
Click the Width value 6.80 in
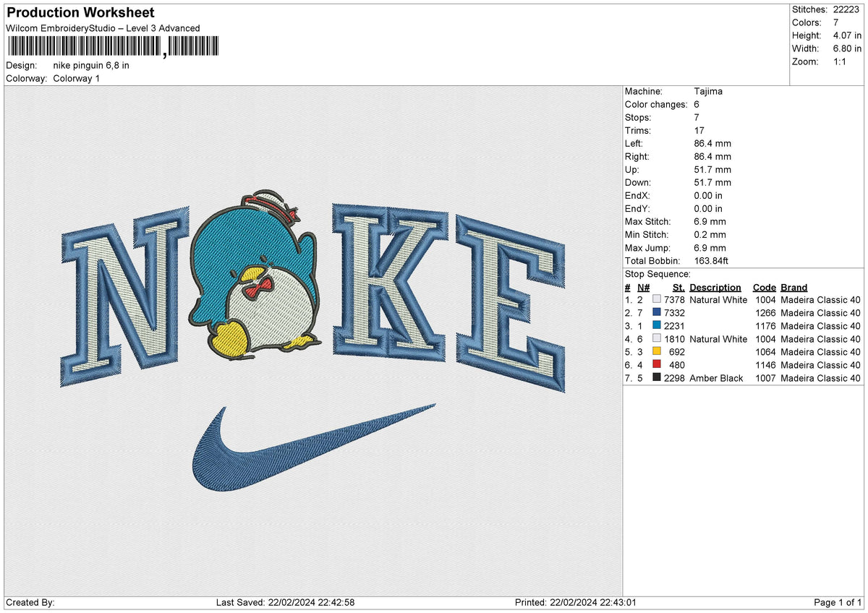tap(846, 48)
